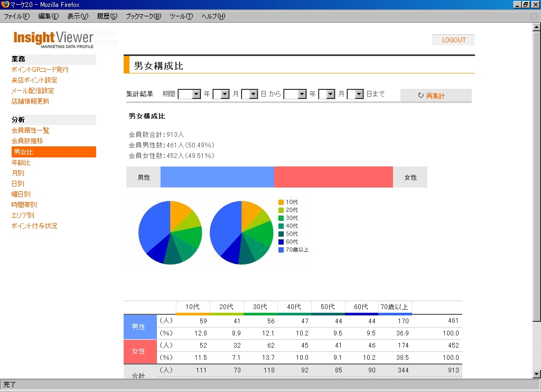Click the vertical scrollbar thumb
This screenshot has height=392, width=541.
tap(536, 176)
